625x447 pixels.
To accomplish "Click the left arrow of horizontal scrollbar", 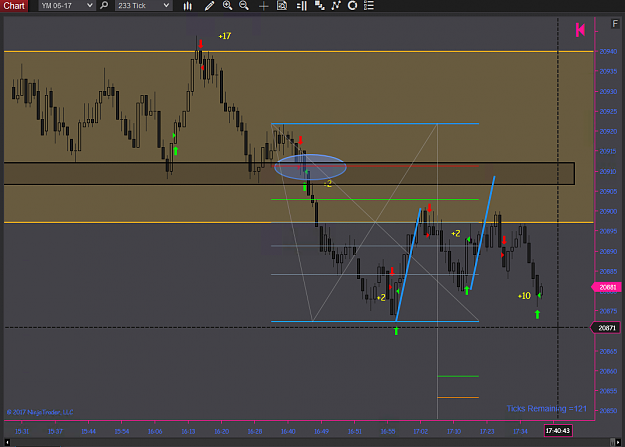I will 7,442.
